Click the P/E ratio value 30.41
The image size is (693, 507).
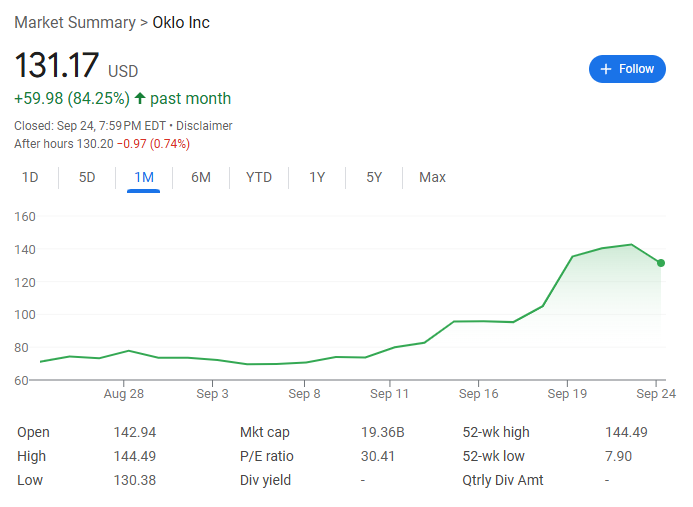pyautogui.click(x=377, y=456)
